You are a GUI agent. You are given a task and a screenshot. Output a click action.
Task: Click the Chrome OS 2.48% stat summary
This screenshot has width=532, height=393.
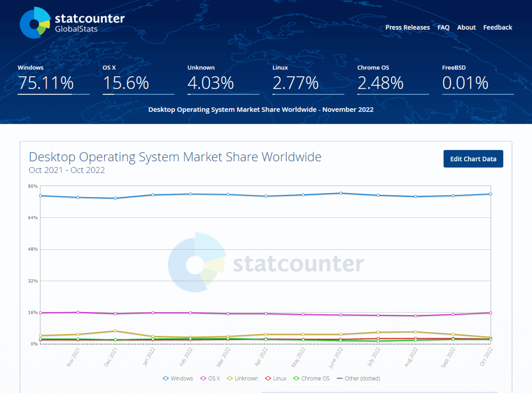click(x=379, y=83)
